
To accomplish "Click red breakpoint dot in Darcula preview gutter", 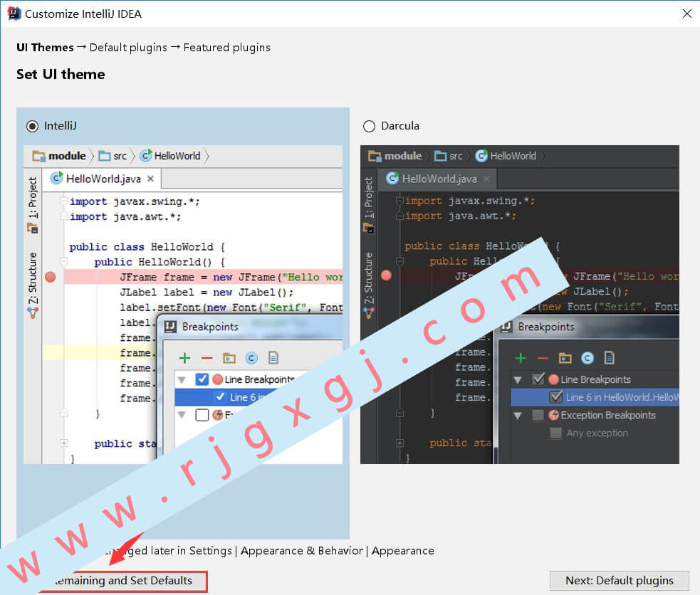I will coord(386,275).
